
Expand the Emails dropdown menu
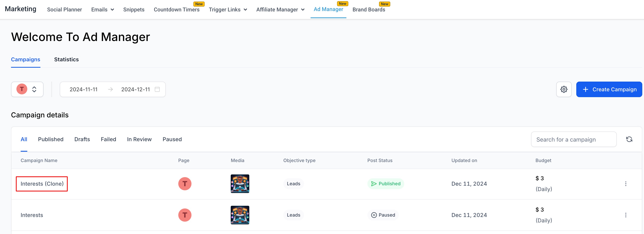click(x=102, y=9)
